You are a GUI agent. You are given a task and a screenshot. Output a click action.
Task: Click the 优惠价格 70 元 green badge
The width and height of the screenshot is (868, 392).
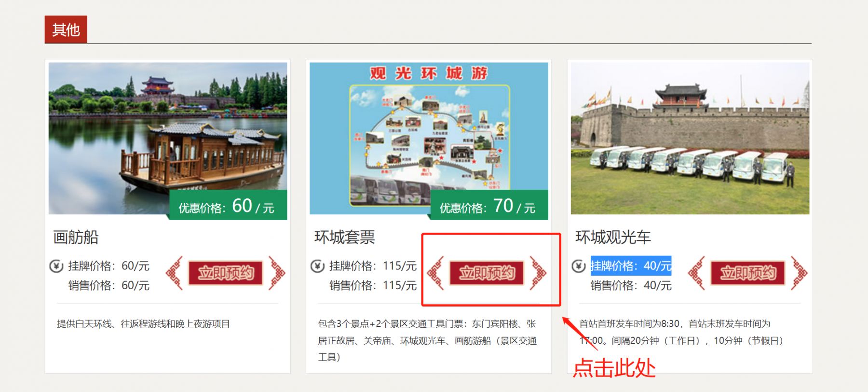click(489, 205)
